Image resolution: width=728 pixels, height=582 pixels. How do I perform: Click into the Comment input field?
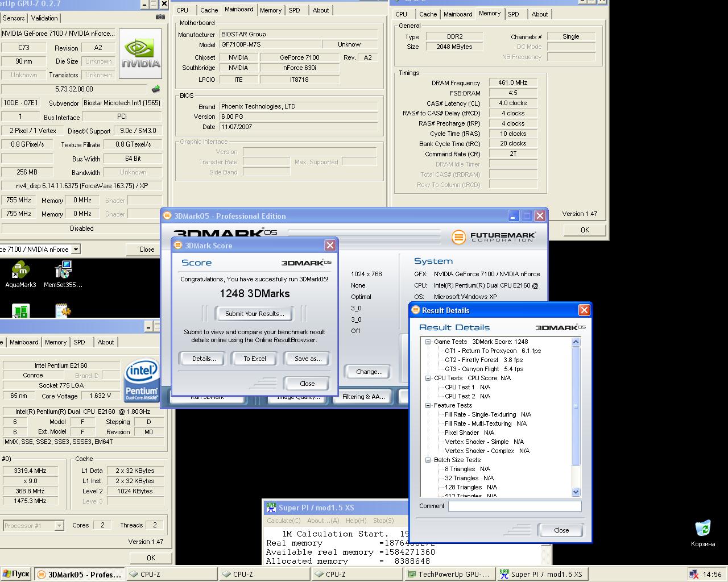[515, 506]
